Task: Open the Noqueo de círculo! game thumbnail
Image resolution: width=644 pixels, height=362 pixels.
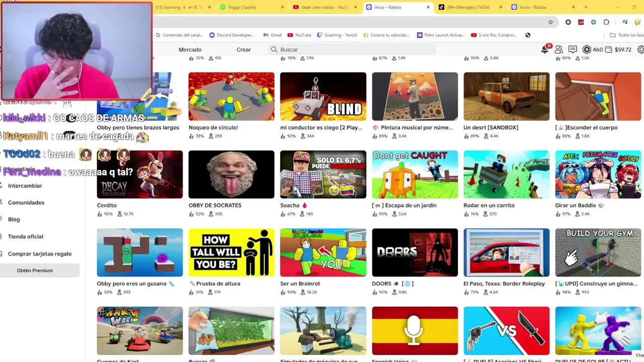Action: pos(231,97)
